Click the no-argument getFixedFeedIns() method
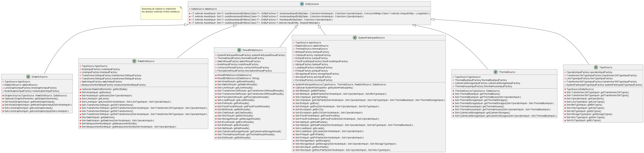This screenshot has width=644, height=153. click(318, 116)
